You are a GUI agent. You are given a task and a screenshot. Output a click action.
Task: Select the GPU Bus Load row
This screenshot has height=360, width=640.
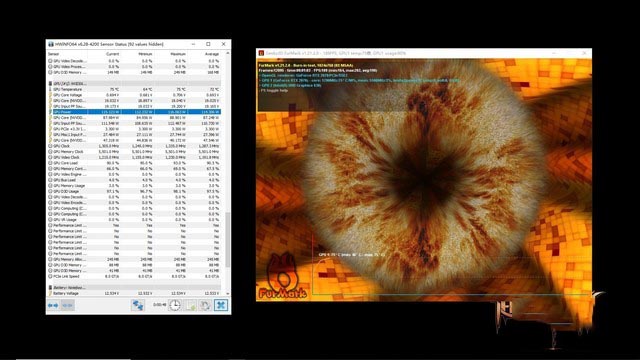click(134, 180)
